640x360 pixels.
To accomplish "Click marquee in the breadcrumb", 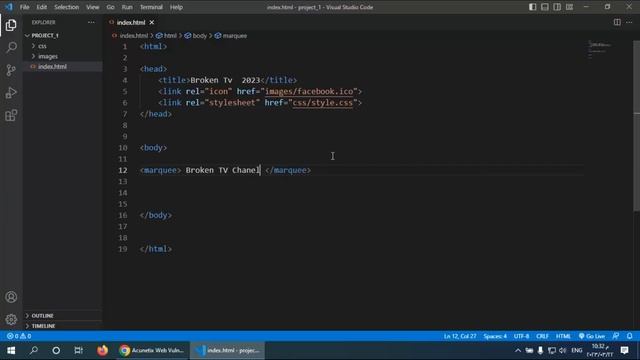I will click(x=235, y=36).
